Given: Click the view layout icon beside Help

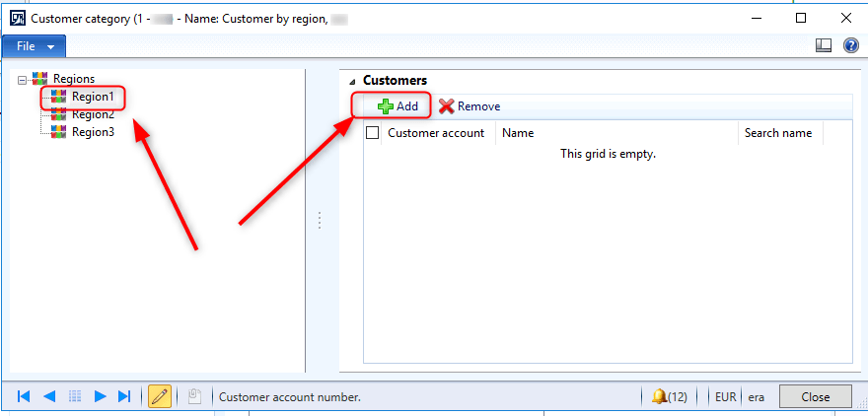Looking at the screenshot, I should [825, 45].
